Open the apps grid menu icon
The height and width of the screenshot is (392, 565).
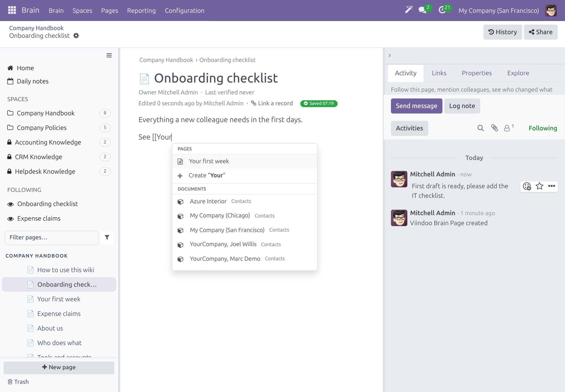coord(12,10)
